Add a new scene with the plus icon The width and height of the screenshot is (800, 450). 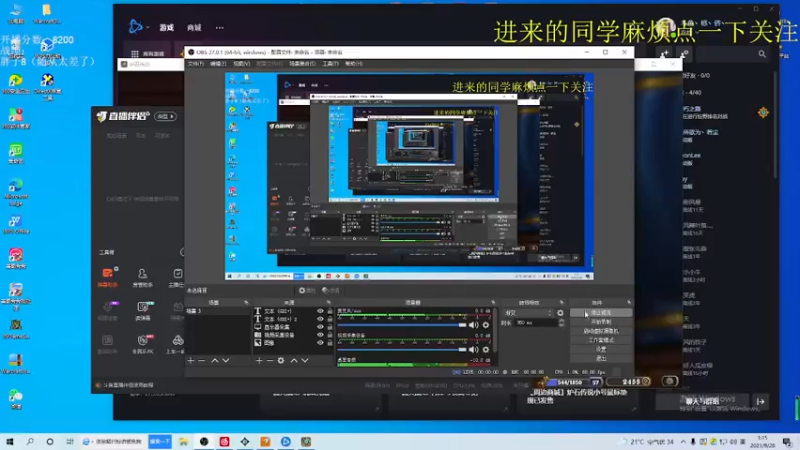pyautogui.click(x=191, y=361)
